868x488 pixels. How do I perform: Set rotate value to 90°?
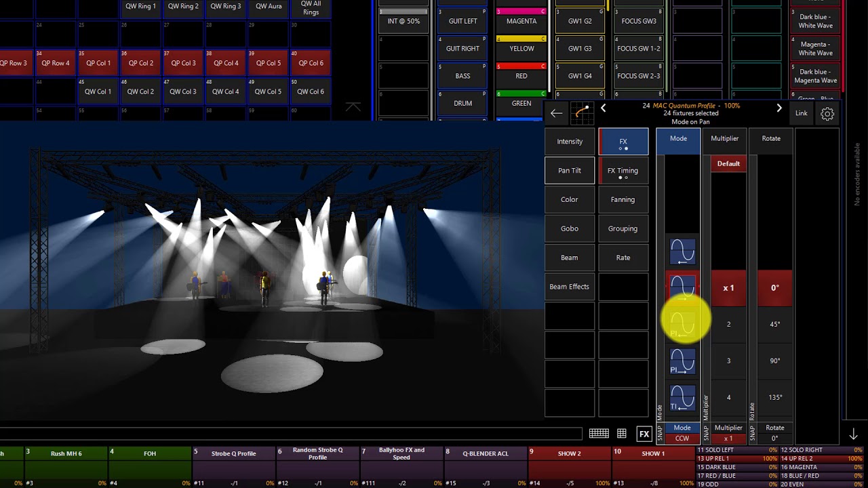(x=774, y=361)
